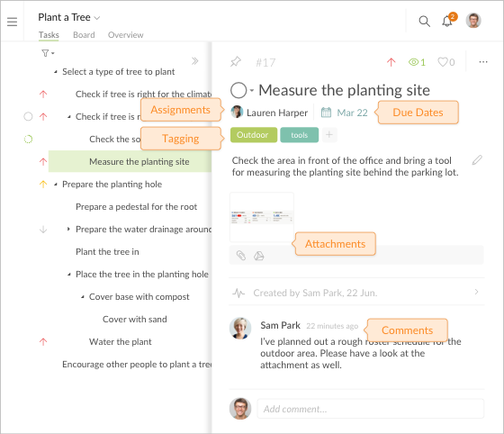Edit the description with pencil icon

pos(477,160)
